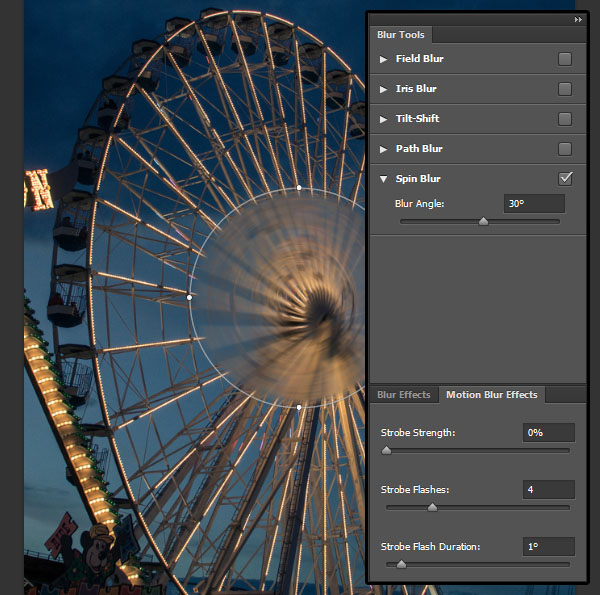Collapse the Spin Blur section
This screenshot has width=600, height=595.
383,179
